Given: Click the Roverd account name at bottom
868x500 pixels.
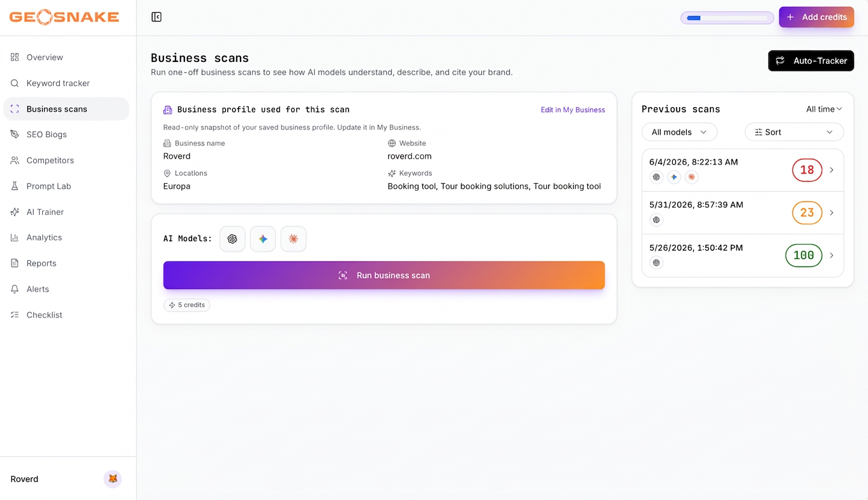Looking at the screenshot, I should (x=24, y=479).
